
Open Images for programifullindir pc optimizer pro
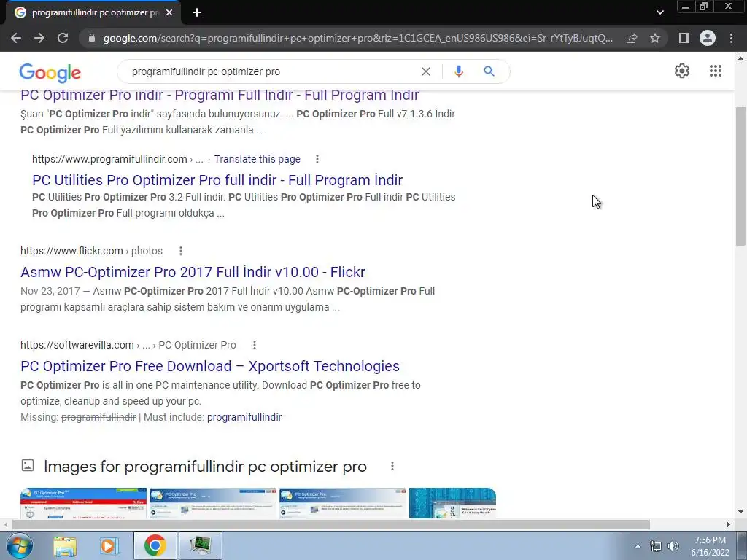pos(205,466)
